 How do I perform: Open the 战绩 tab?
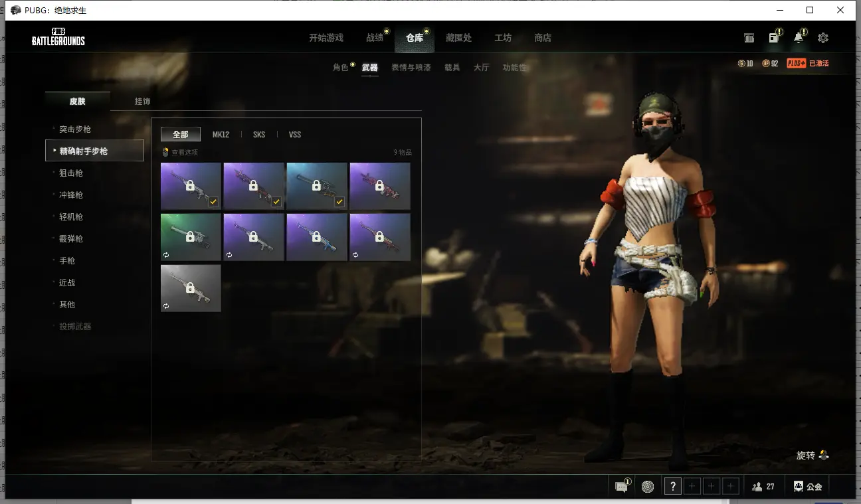point(375,38)
